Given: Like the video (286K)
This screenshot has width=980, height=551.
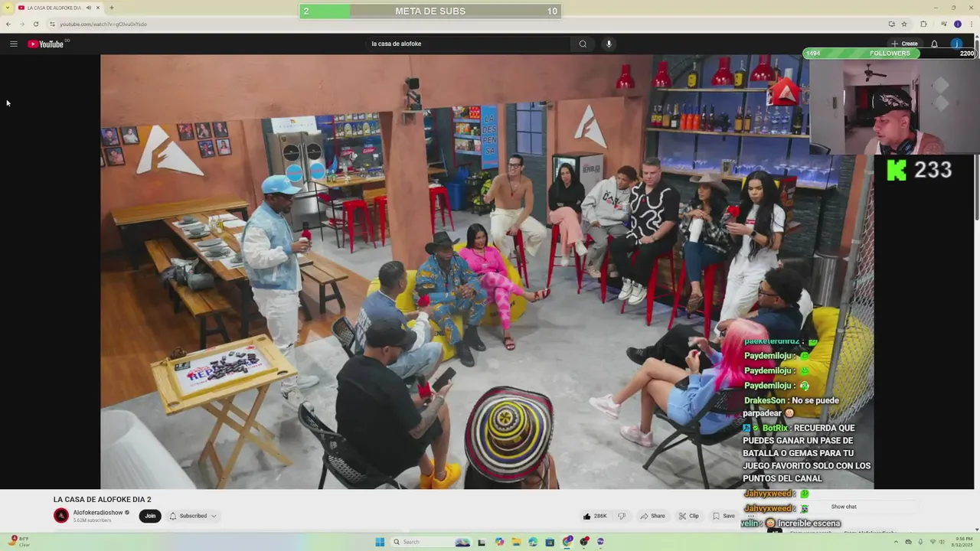Looking at the screenshot, I should coord(596,516).
